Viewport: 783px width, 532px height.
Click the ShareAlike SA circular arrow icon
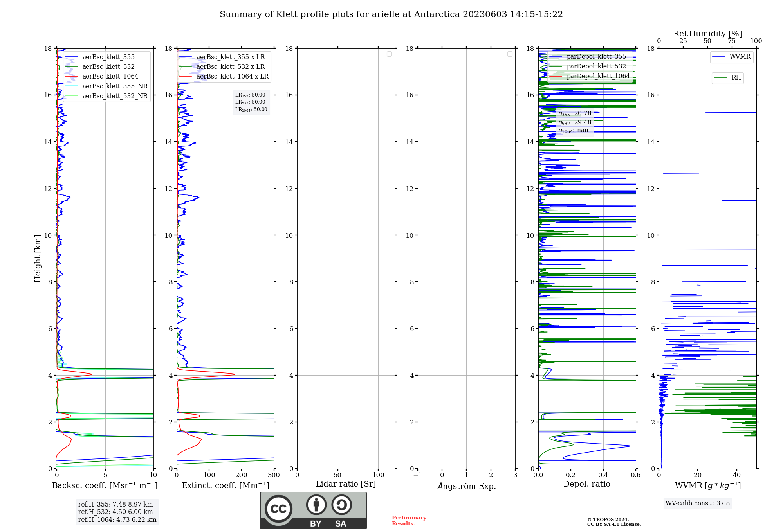click(x=341, y=505)
